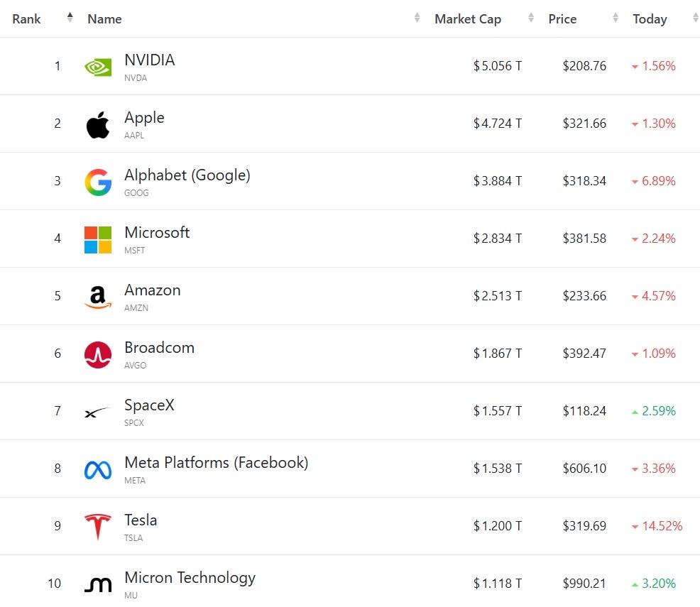
Task: Click the Microsoft four-square logo
Action: (98, 240)
